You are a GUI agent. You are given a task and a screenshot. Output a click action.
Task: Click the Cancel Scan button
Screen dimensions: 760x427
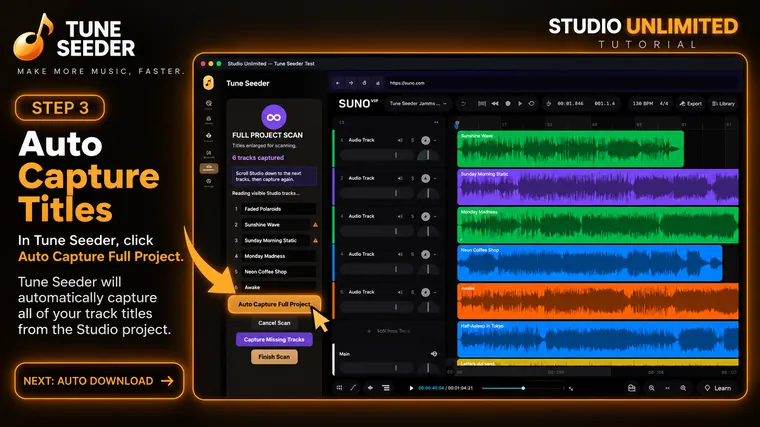pyautogui.click(x=274, y=323)
